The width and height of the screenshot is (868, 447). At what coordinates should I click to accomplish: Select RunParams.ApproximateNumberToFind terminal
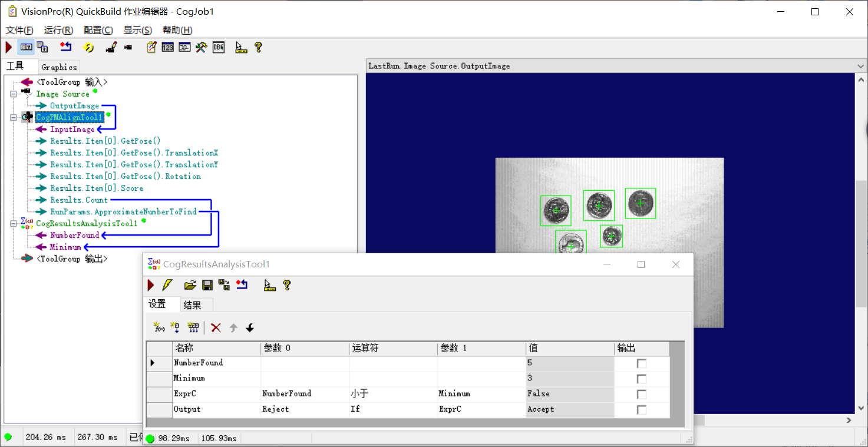(x=123, y=212)
